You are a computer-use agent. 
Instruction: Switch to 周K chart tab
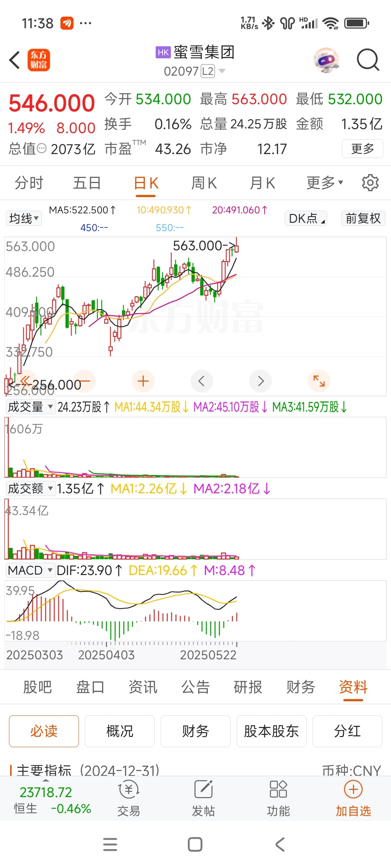[x=204, y=183]
